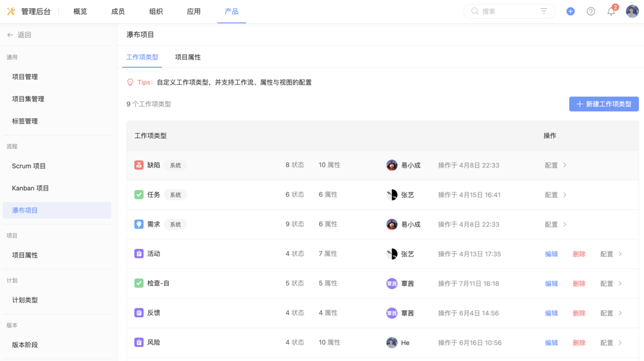
Task: Click 编辑 on the 活动 row
Action: coord(551,254)
